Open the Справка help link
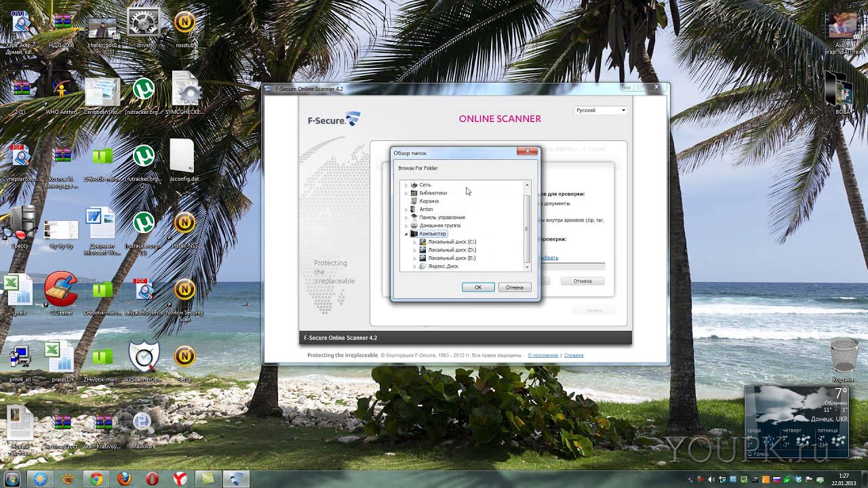Screen dimensions: 868x488 [x=574, y=355]
